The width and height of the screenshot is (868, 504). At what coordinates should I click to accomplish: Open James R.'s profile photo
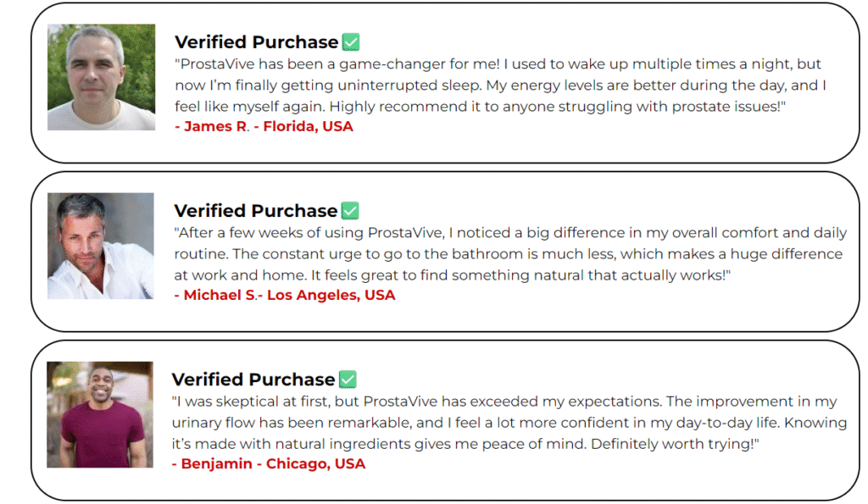102,77
